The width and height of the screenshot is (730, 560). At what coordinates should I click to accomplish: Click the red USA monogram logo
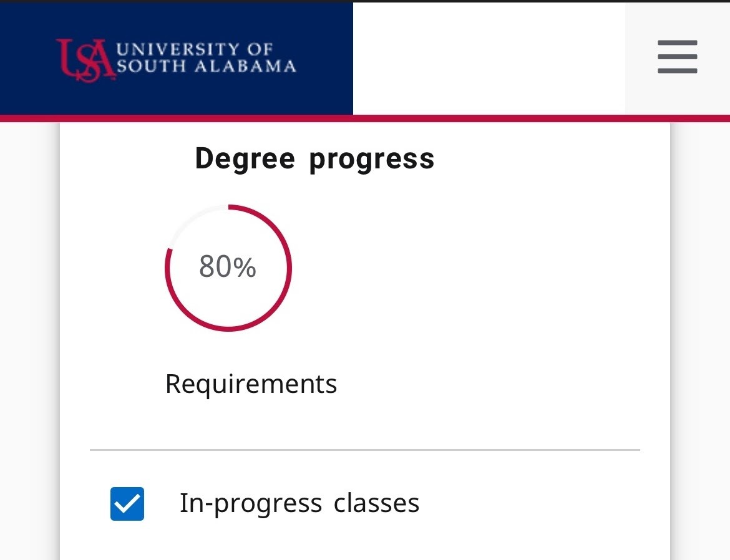(85, 59)
